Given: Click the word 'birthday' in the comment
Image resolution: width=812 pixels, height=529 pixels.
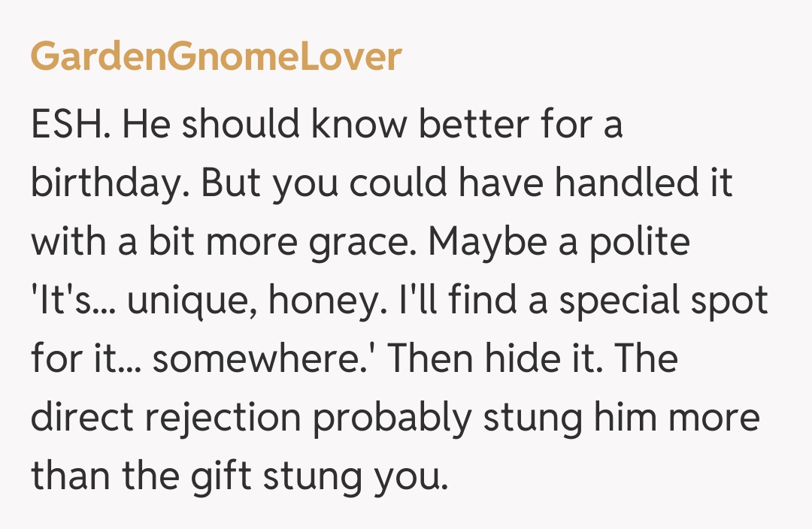Looking at the screenshot, I should [x=105, y=185].
